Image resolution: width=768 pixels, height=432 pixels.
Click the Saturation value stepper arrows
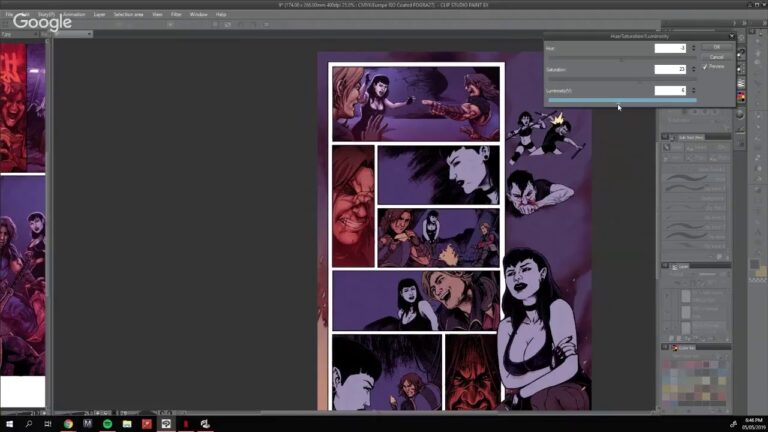[x=694, y=69]
